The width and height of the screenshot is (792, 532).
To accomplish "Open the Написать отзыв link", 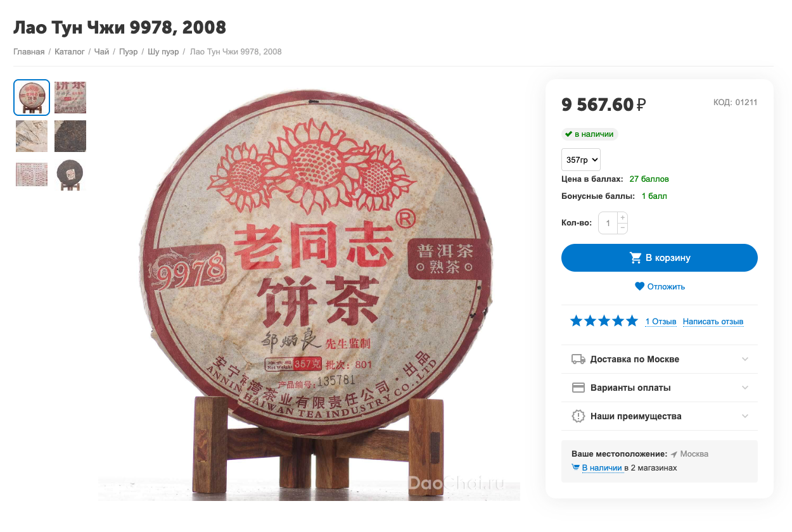I will point(713,322).
